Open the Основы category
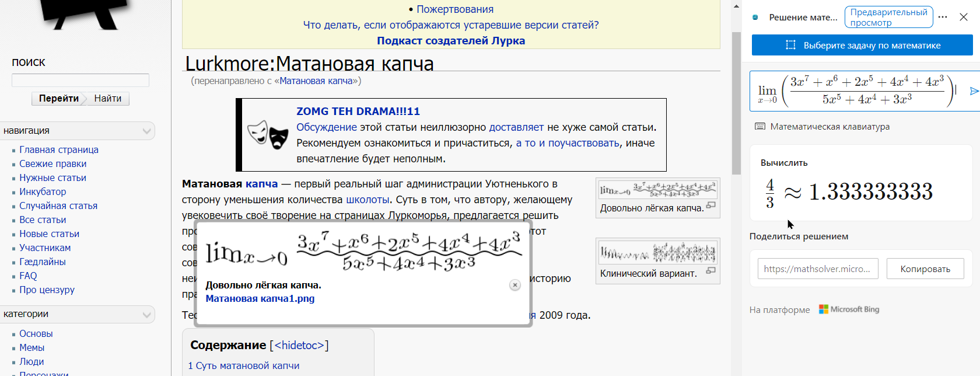Image resolution: width=980 pixels, height=376 pixels. [36, 333]
